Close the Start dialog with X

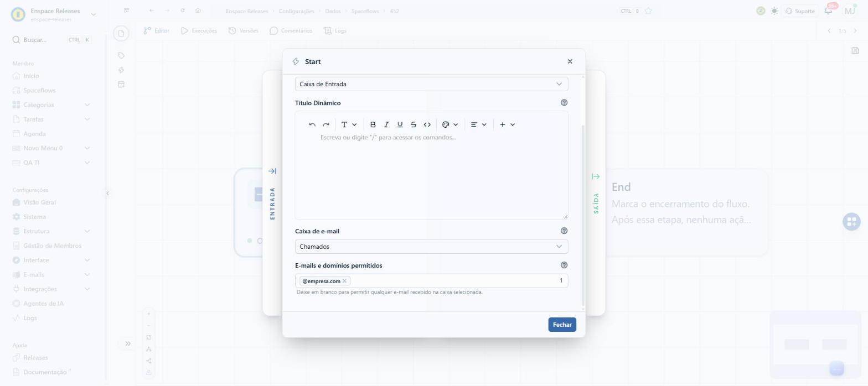(x=570, y=62)
